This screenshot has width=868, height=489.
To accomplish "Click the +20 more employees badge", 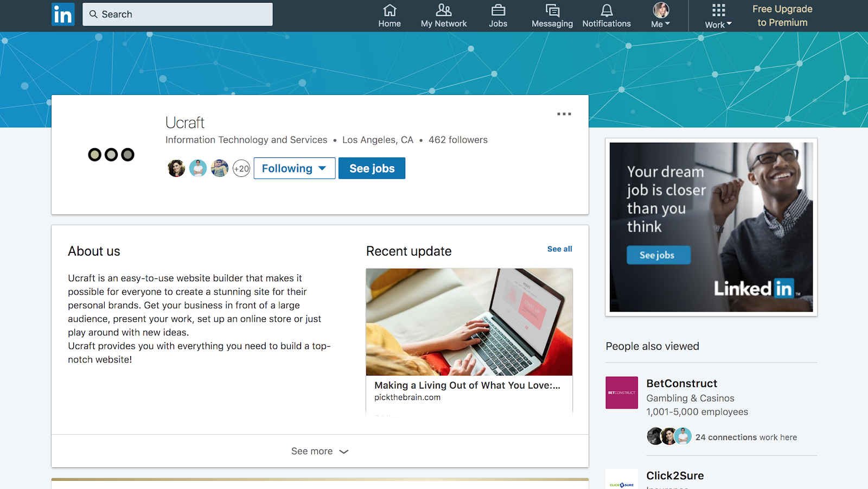I will 241,168.
